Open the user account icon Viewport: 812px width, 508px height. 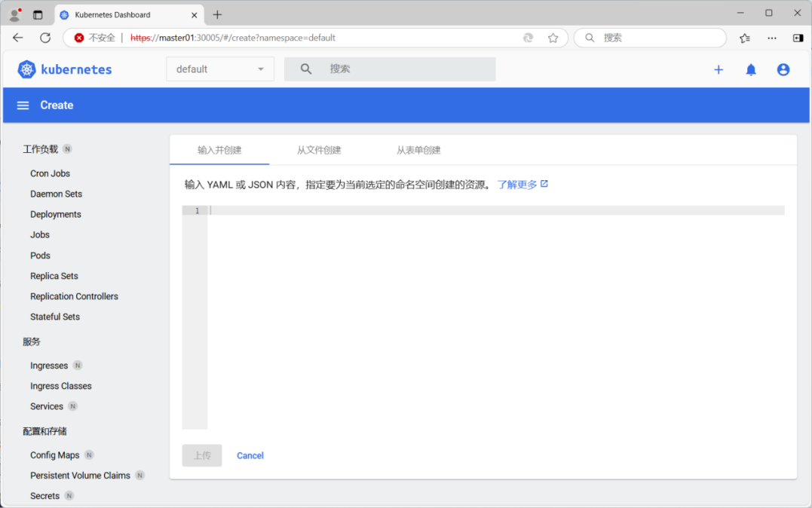click(783, 69)
